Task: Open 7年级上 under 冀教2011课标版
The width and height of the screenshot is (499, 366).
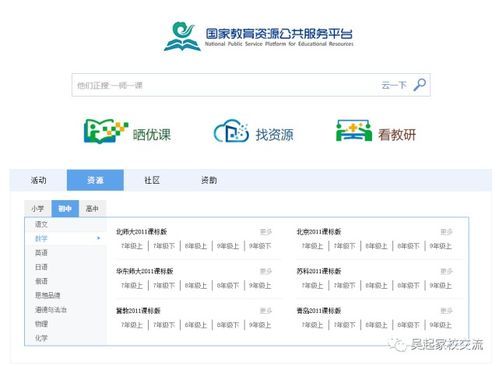Action: tap(132, 325)
